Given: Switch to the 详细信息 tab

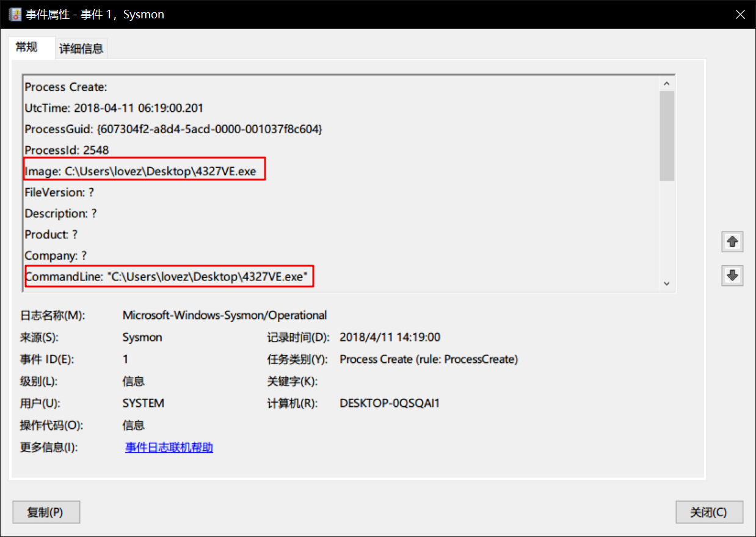Looking at the screenshot, I should pyautogui.click(x=81, y=49).
